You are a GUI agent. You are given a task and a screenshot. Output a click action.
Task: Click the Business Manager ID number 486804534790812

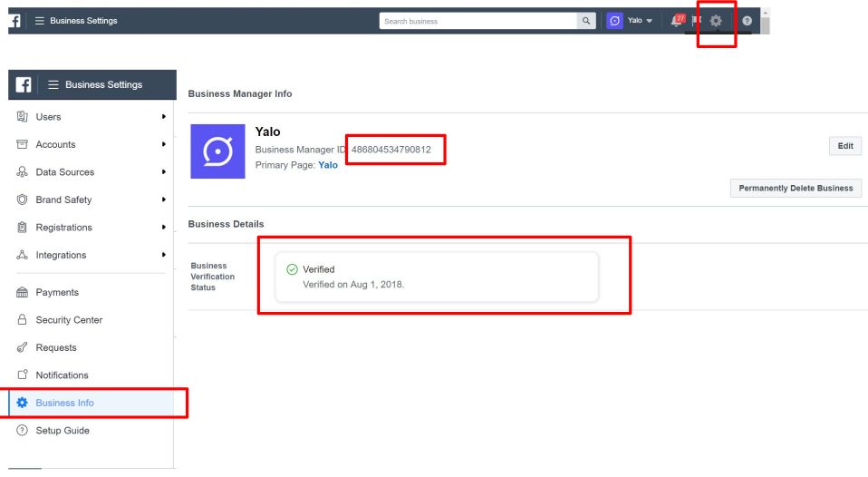[x=391, y=150]
